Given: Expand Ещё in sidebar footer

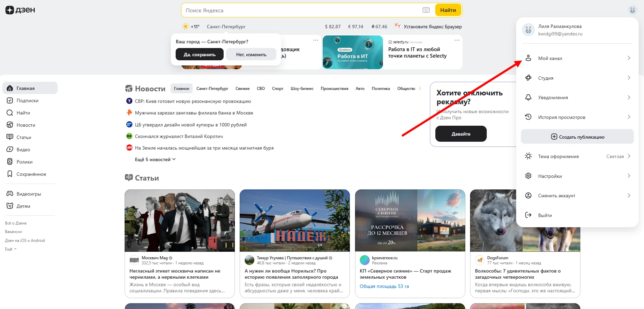Looking at the screenshot, I should 11,249.
